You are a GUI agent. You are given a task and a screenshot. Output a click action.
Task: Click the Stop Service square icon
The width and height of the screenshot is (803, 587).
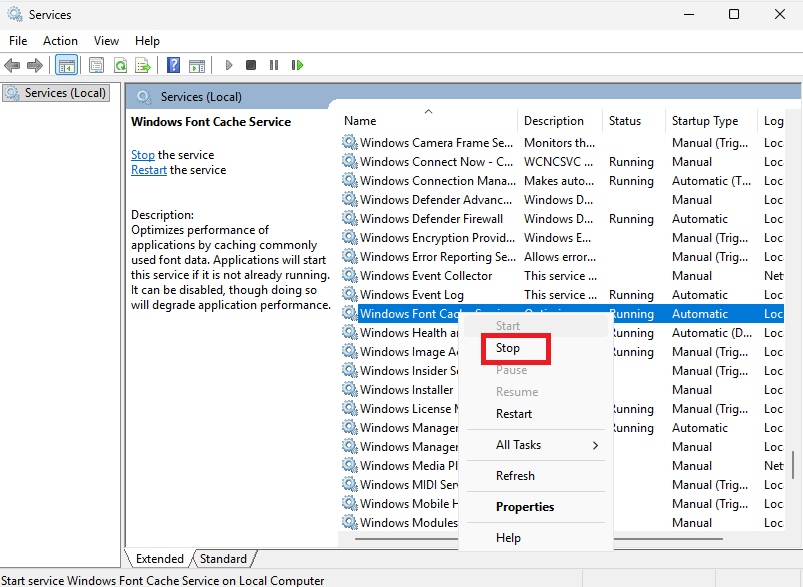point(253,65)
